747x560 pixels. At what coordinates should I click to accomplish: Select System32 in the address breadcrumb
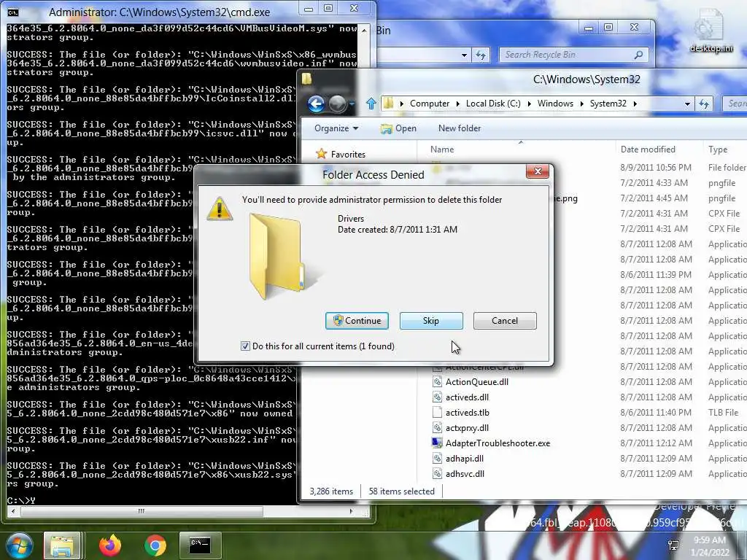[x=608, y=104]
